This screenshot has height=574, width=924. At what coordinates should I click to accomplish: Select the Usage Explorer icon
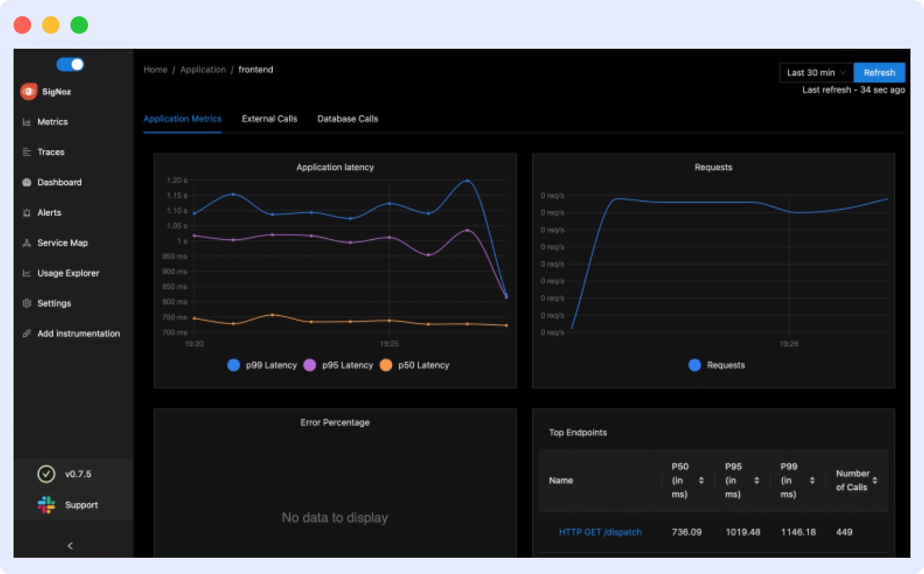[27, 273]
